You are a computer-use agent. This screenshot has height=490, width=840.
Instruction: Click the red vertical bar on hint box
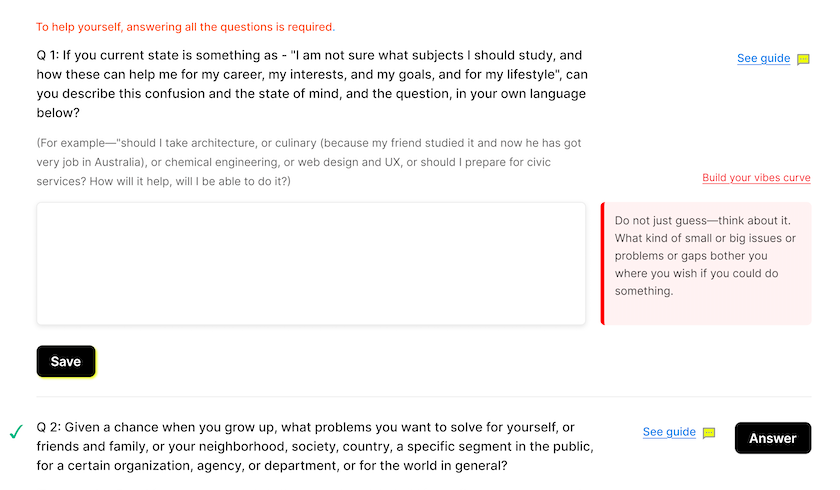[x=603, y=263]
